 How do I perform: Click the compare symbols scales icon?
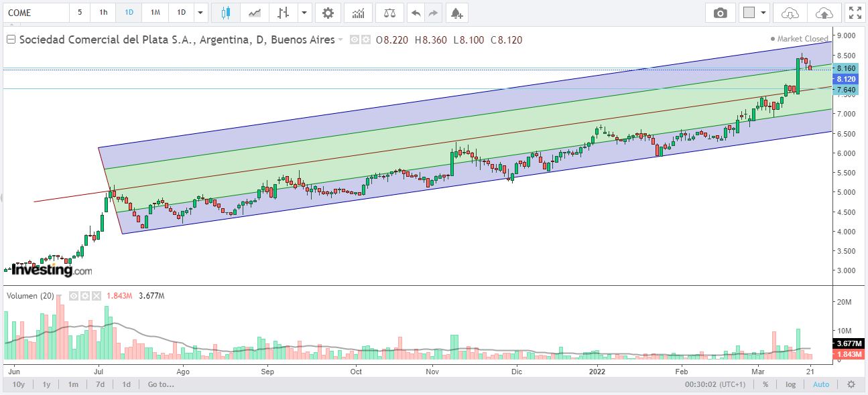[389, 13]
